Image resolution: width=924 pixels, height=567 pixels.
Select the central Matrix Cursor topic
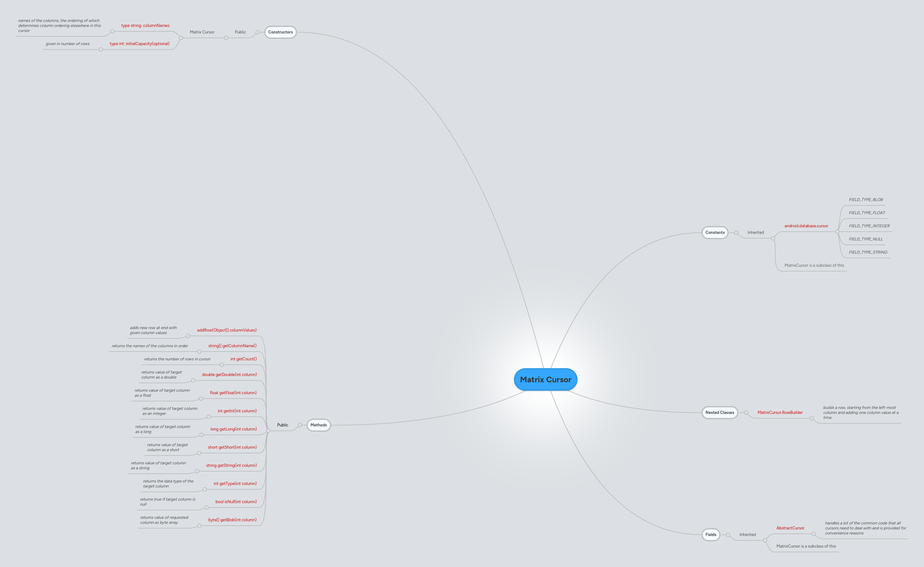click(x=545, y=379)
